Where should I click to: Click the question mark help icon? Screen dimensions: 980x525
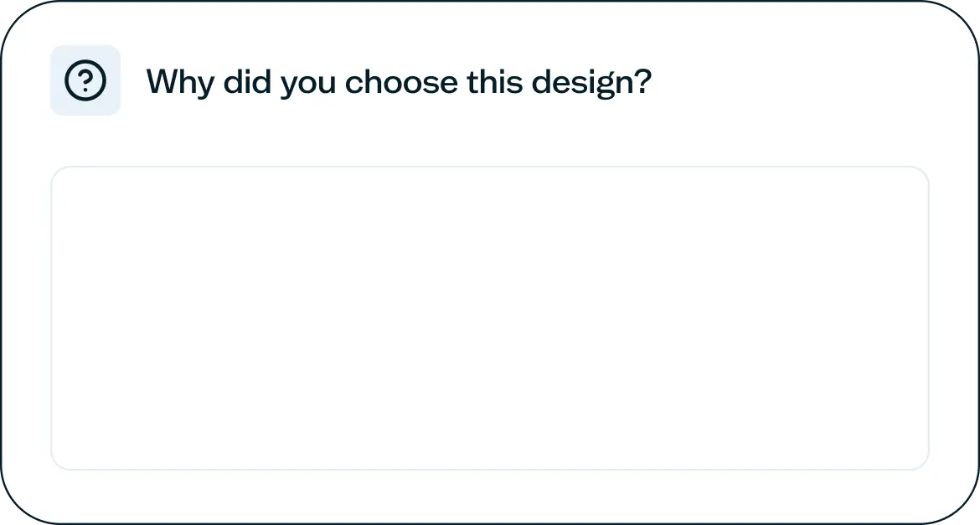(x=85, y=81)
